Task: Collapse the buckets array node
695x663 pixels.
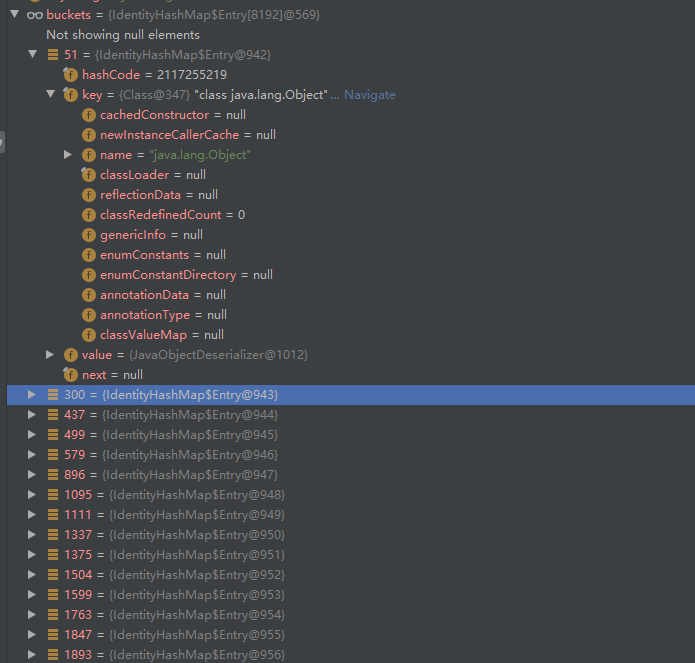Action: click(x=15, y=14)
